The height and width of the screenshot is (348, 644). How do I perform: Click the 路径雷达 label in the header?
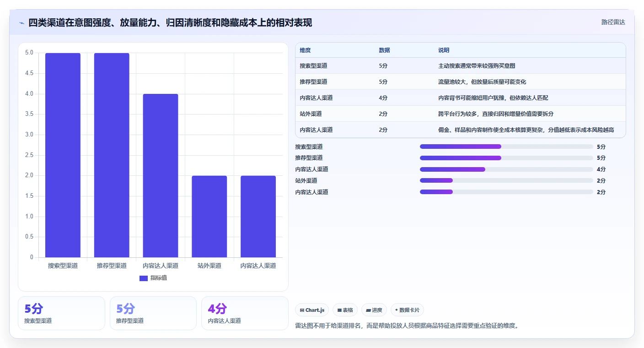[613, 22]
